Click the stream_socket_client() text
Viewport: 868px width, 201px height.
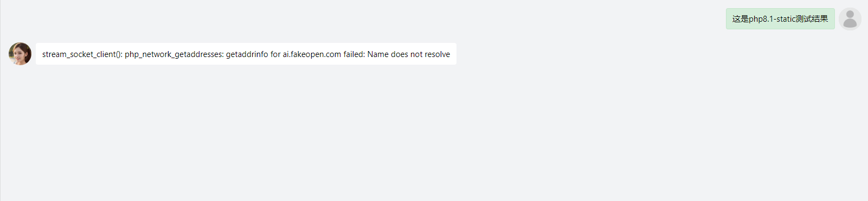82,54
